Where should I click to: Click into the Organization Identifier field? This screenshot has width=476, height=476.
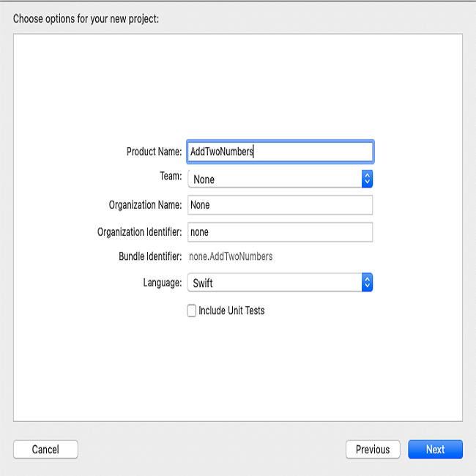280,232
